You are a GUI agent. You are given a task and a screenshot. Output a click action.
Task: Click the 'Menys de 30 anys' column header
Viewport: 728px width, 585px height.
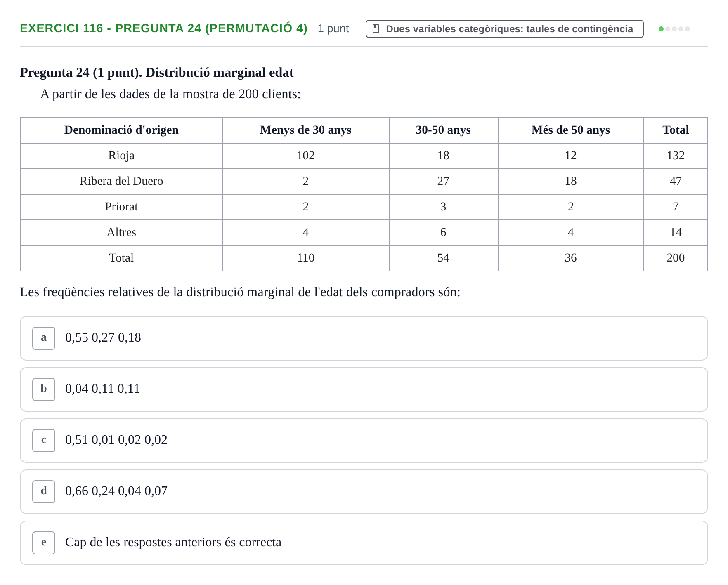point(306,130)
